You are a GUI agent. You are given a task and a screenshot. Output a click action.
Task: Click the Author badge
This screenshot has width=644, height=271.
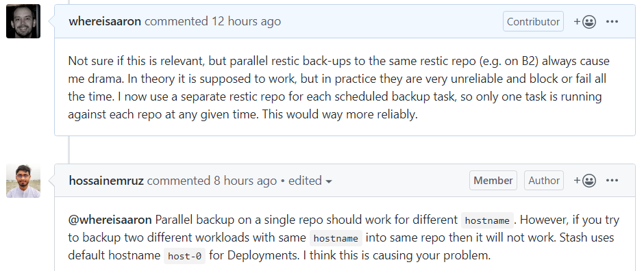click(544, 181)
